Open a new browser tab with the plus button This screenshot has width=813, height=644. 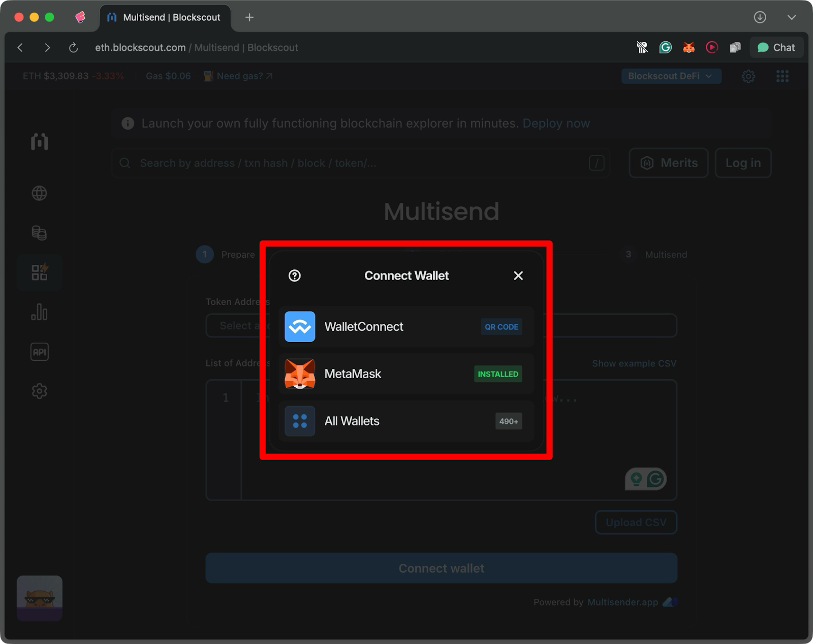click(x=249, y=17)
